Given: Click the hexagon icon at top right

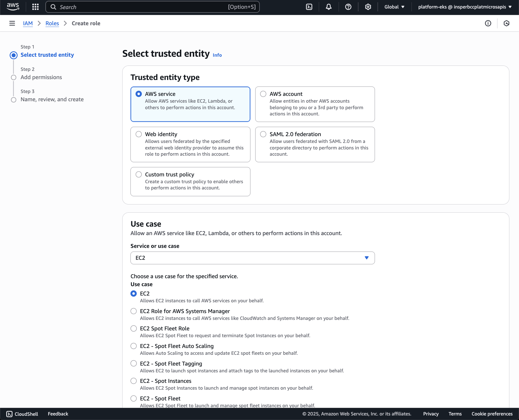Looking at the screenshot, I should (507, 23).
